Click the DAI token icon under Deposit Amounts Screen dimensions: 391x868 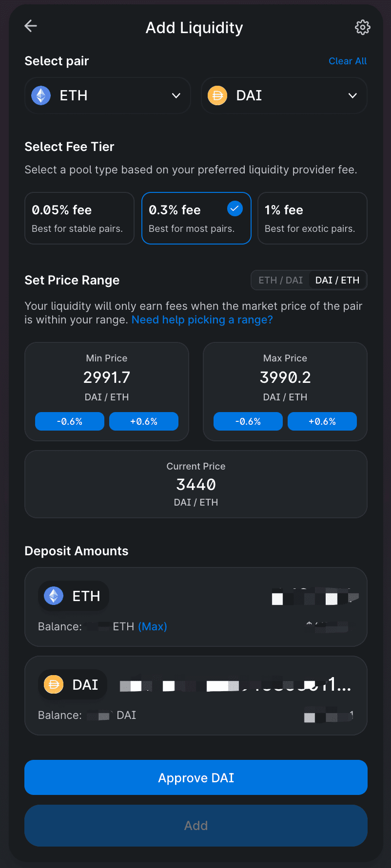[x=54, y=684]
